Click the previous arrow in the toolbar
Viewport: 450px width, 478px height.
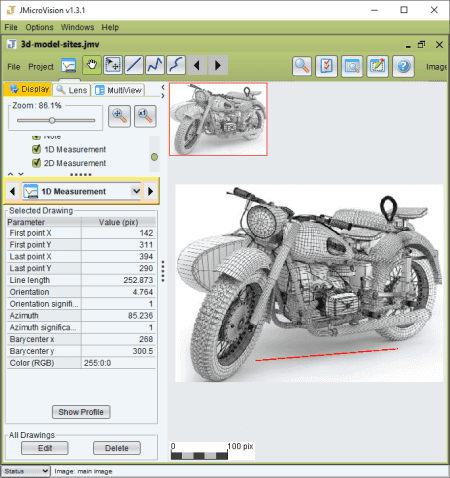[x=197, y=65]
